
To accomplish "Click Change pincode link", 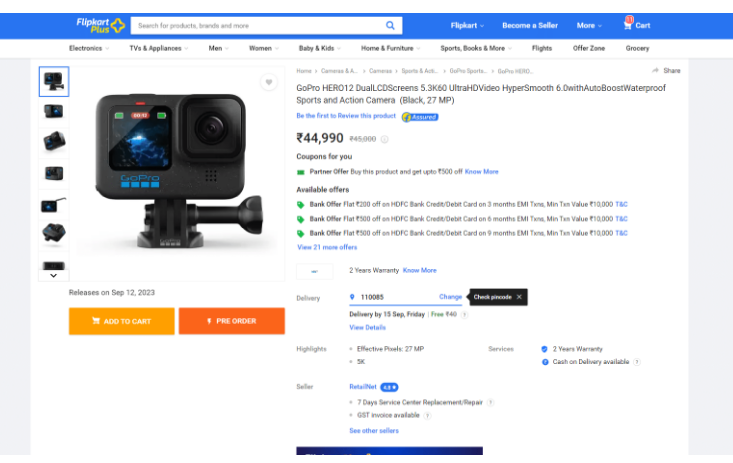I will [450, 297].
